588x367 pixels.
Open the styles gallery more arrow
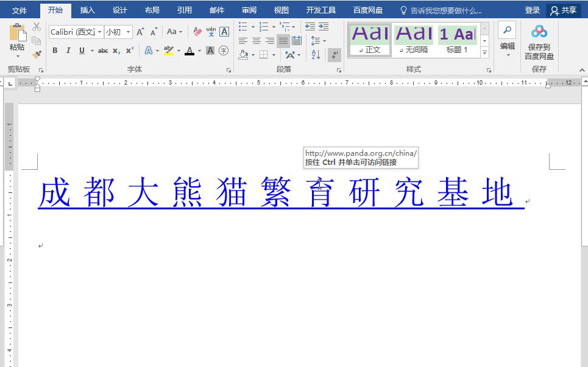pyautogui.click(x=484, y=52)
